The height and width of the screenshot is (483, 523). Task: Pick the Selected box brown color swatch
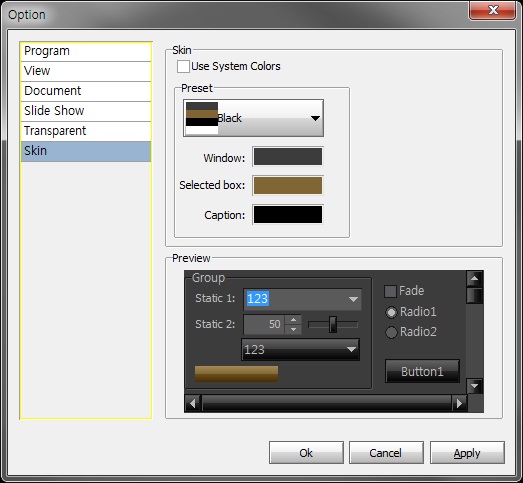[x=288, y=185]
